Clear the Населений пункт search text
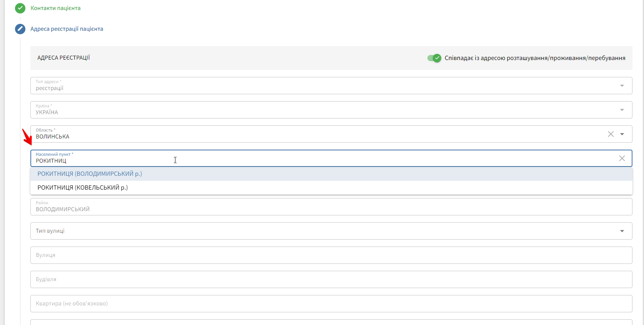 click(x=622, y=158)
